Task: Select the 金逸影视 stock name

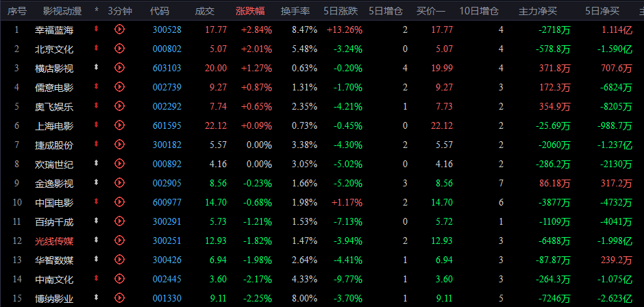Action: coord(54,183)
